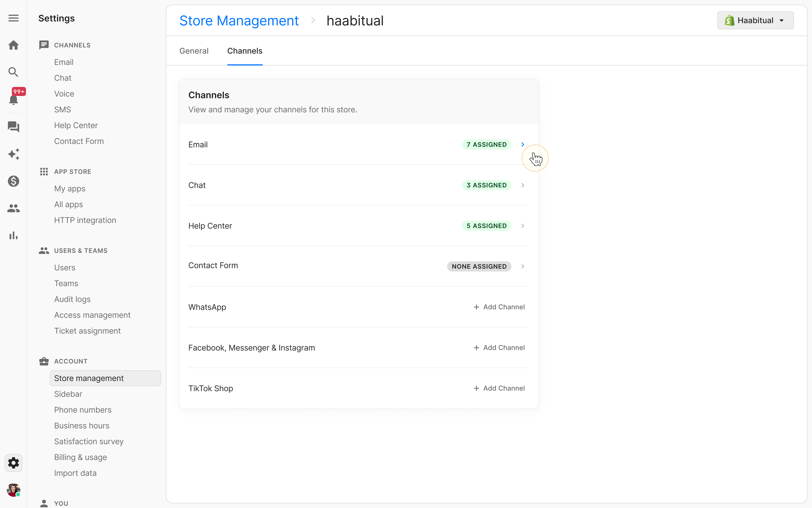Image resolution: width=812 pixels, height=508 pixels.
Task: Click the Shopify bag icon in store selector
Action: click(729, 21)
